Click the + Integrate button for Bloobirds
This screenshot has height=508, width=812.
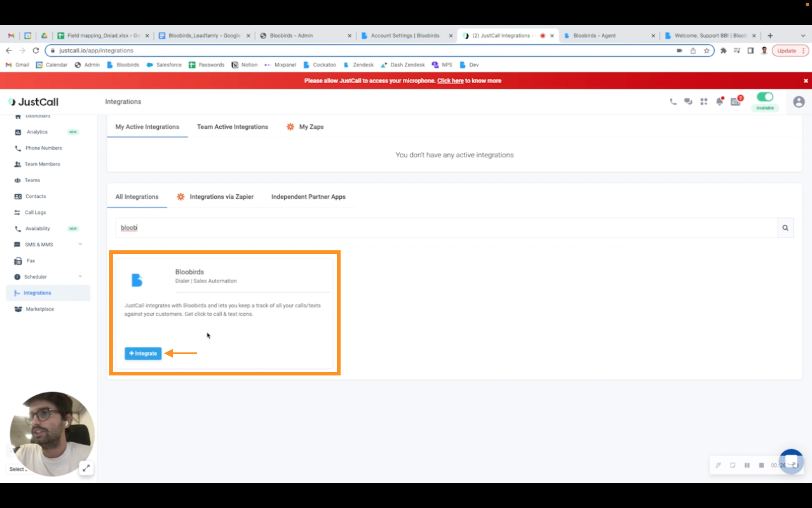click(143, 353)
